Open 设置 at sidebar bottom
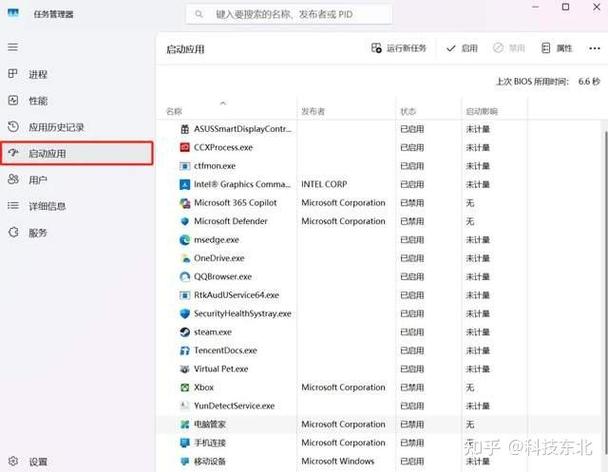This screenshot has width=608, height=472. coord(38,462)
